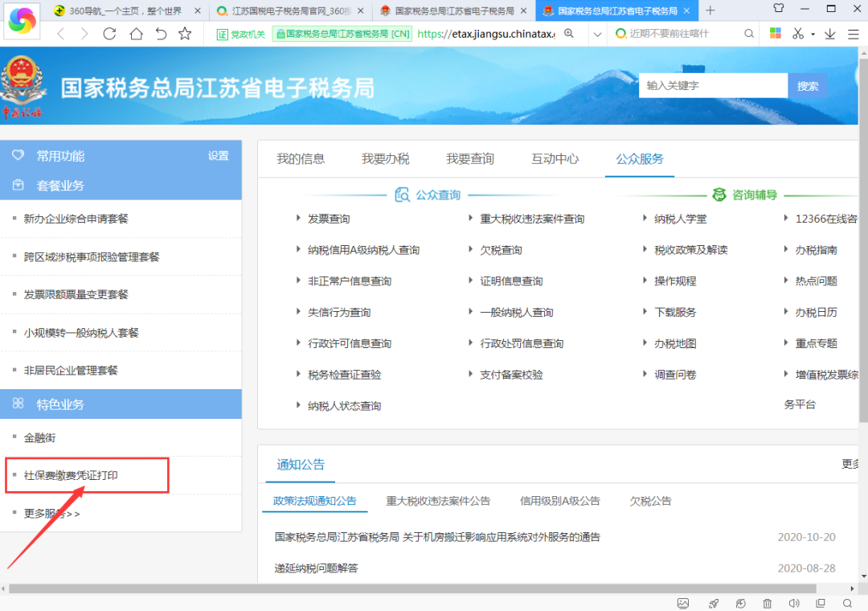Viewport: 868px width, 611px height.
Task: Open 非居民企业管理套餐
Action: click(x=71, y=371)
